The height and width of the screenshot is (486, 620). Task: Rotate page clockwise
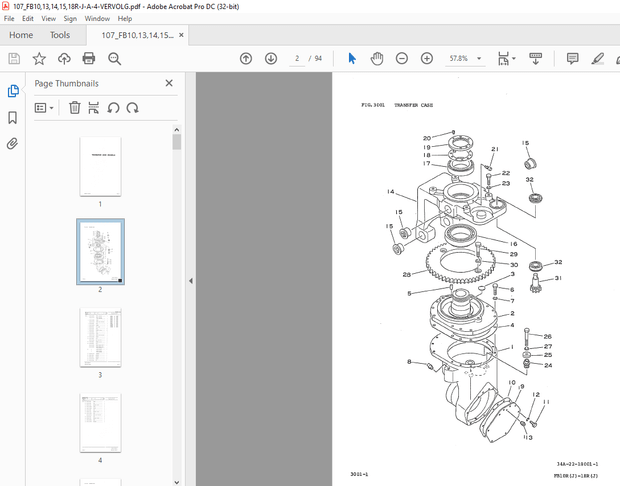click(x=132, y=108)
